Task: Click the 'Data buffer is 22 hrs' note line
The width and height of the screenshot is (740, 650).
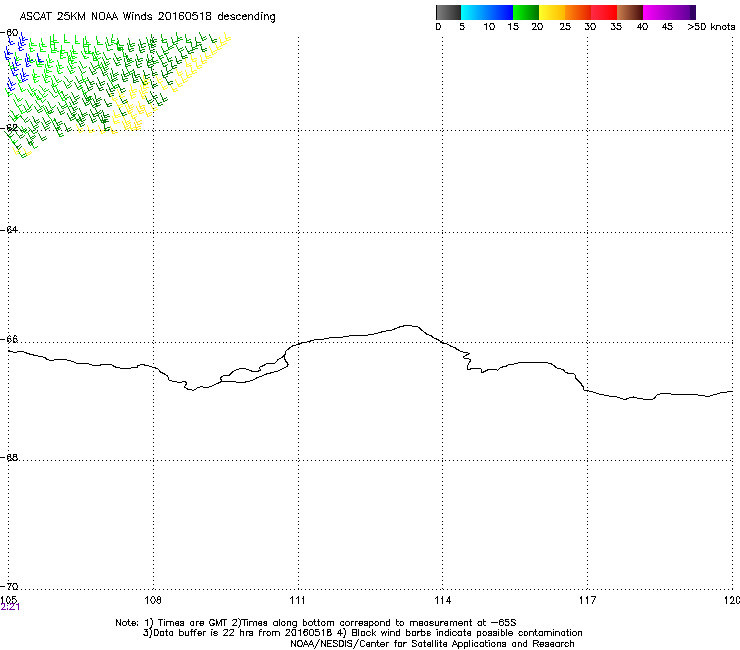Action: point(362,633)
